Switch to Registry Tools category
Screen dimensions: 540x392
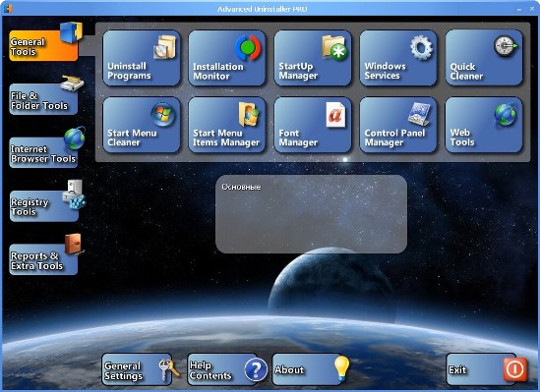coord(43,206)
